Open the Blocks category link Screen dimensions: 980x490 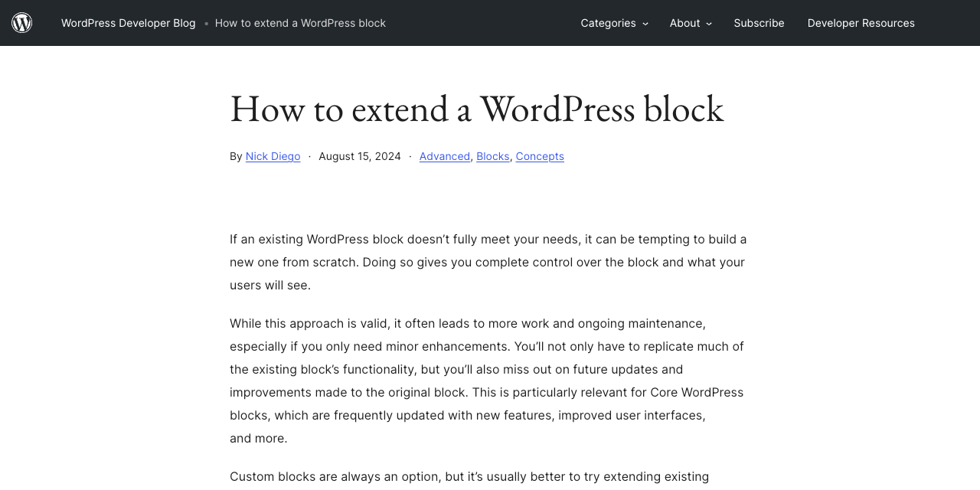pyautogui.click(x=493, y=156)
